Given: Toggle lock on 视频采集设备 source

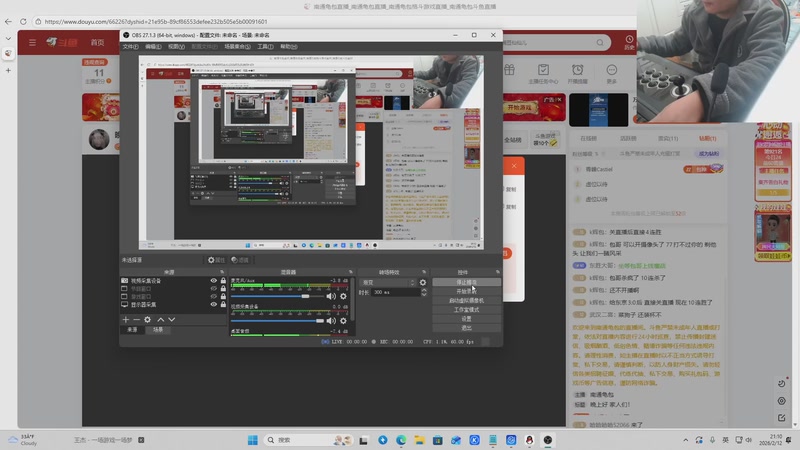Looking at the screenshot, I should click(x=223, y=281).
